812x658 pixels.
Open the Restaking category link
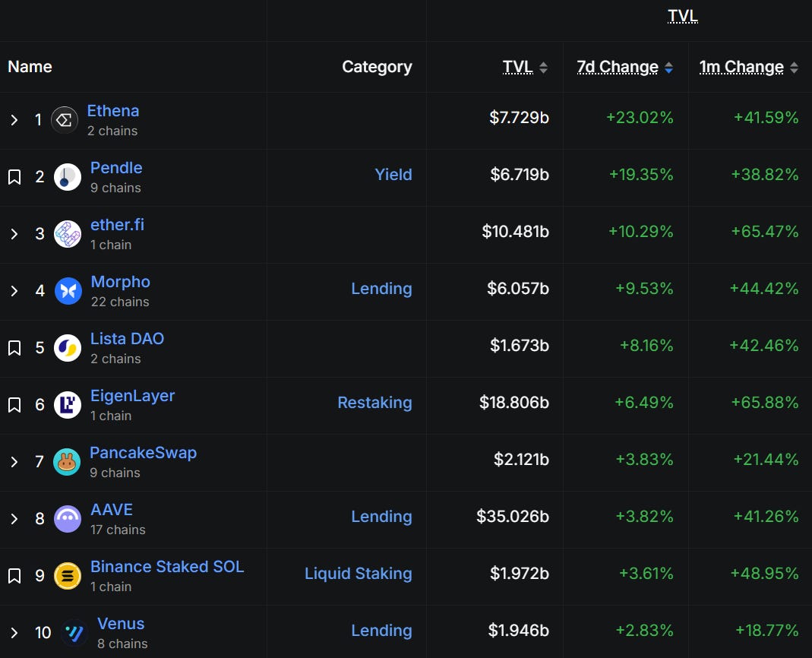pos(375,403)
